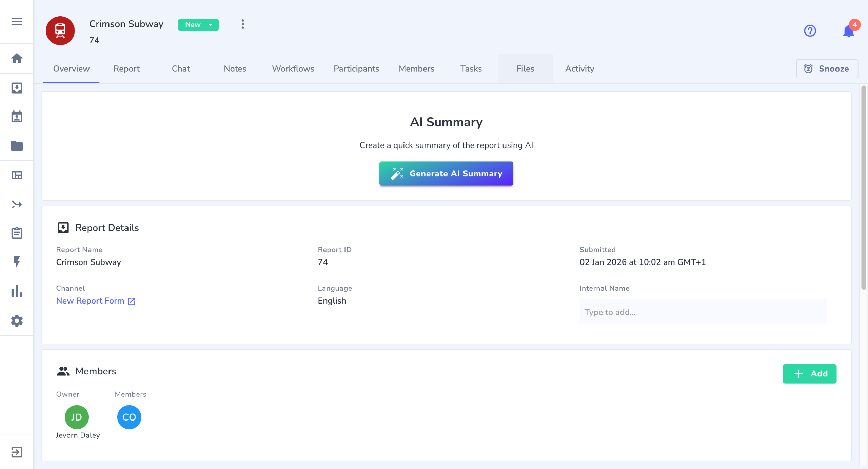Click the Internal Name input field
Viewport: 868px width, 469px height.
(703, 312)
